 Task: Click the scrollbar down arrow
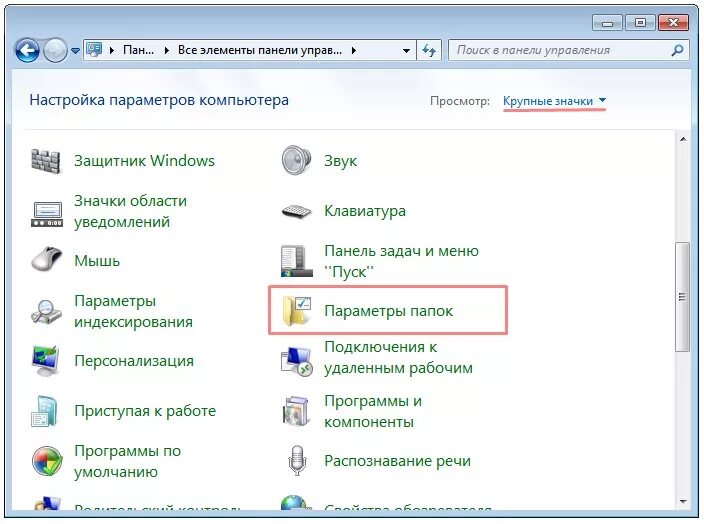click(683, 501)
